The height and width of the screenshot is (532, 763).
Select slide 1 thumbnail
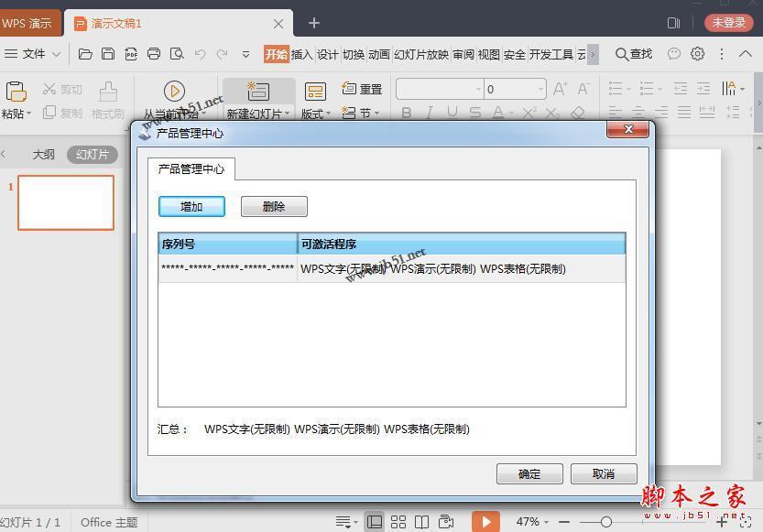click(x=66, y=202)
